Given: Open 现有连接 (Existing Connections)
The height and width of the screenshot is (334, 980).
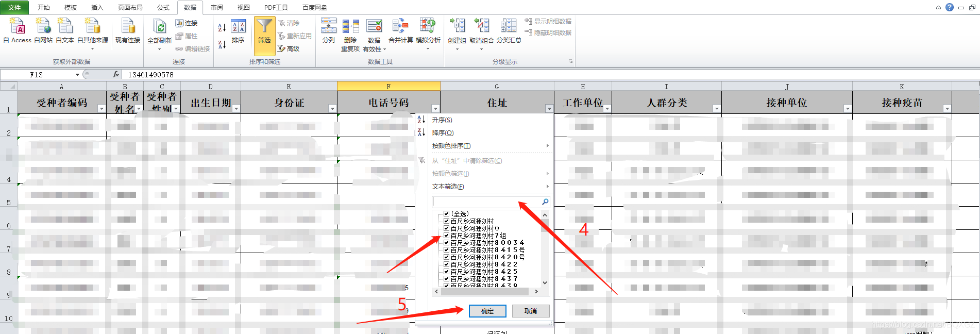Looking at the screenshot, I should [x=128, y=30].
